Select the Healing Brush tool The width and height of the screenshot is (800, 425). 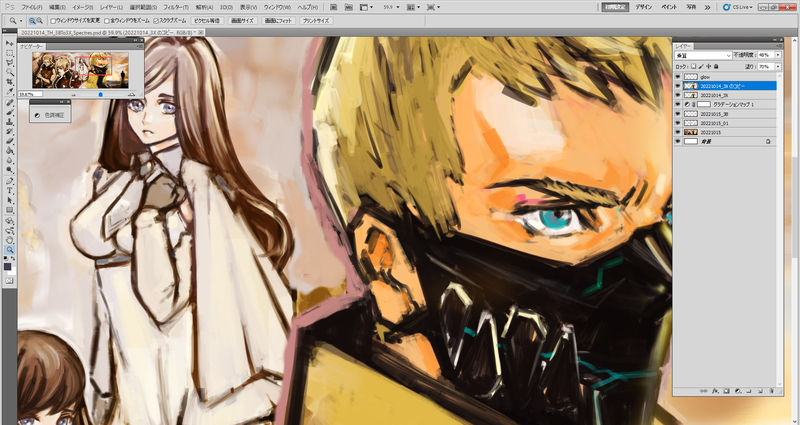tap(10, 103)
